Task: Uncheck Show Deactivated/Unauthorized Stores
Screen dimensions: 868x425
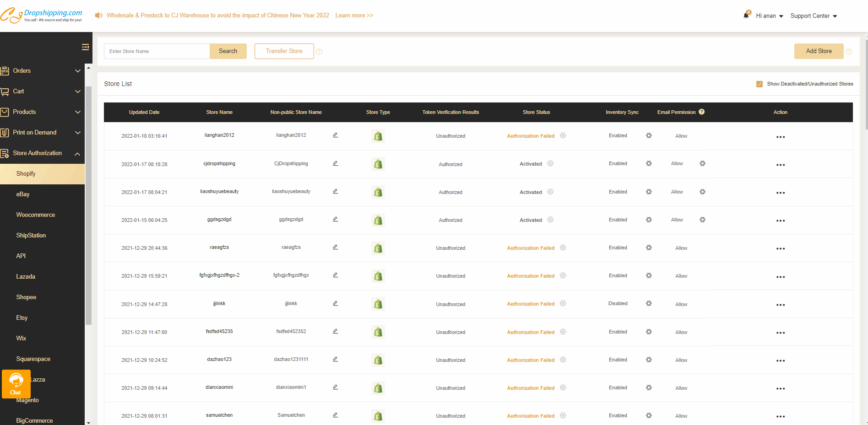Action: [x=759, y=84]
